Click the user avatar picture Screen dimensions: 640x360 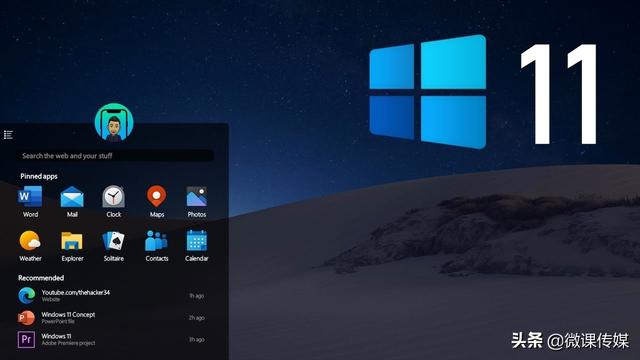coord(114,122)
